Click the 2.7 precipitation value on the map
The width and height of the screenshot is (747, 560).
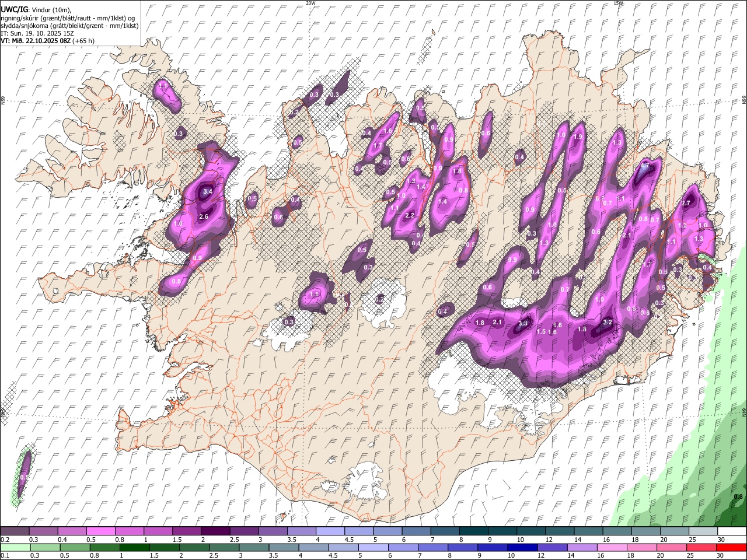tap(686, 203)
